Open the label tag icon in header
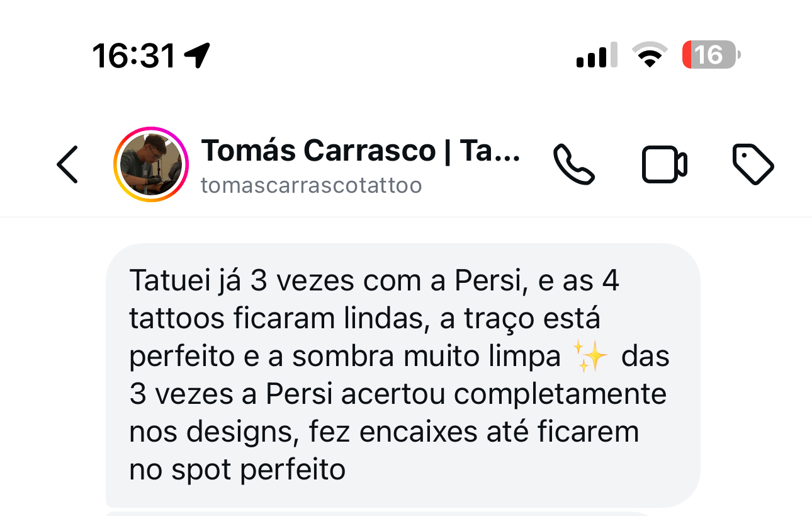The height and width of the screenshot is (516, 812). pyautogui.click(x=753, y=164)
